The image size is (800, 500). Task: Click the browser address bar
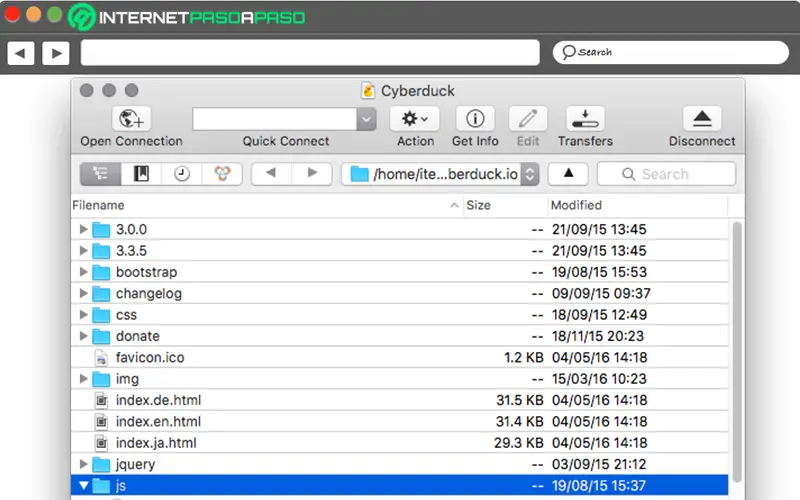pos(310,53)
